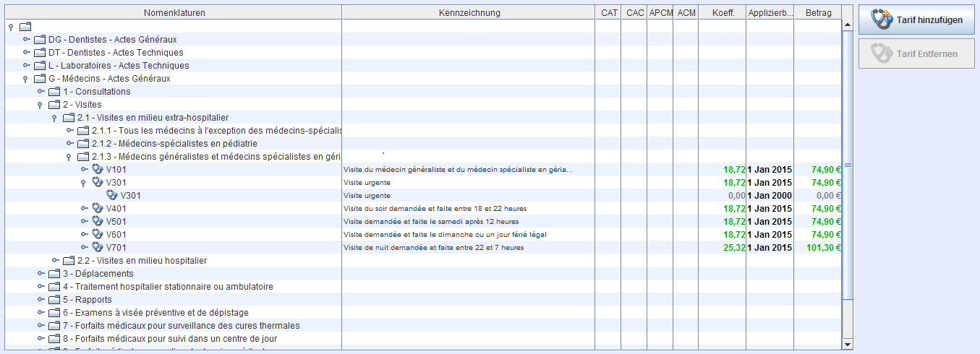980x354 pixels.
Task: Click the Kennzeichnung column header
Action: click(x=469, y=13)
